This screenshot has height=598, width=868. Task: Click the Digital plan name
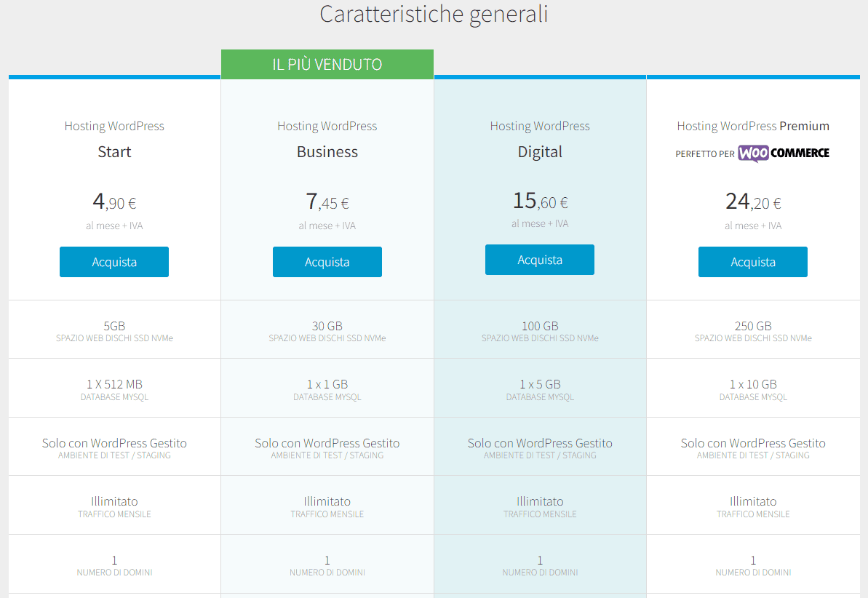(540, 152)
